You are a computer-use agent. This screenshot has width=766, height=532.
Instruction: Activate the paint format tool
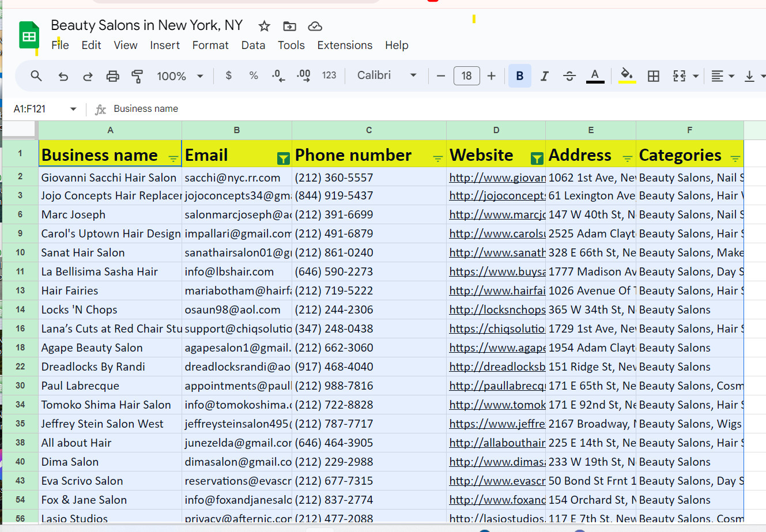coord(137,76)
